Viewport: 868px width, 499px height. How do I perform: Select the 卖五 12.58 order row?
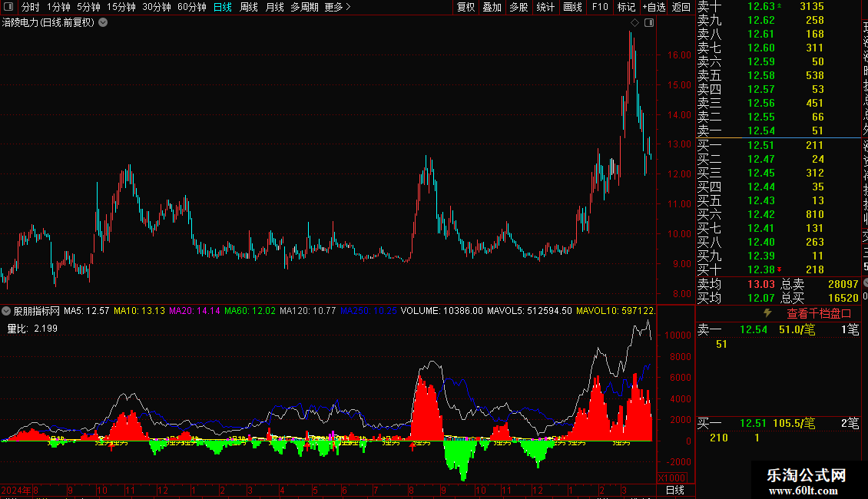[x=779, y=75]
